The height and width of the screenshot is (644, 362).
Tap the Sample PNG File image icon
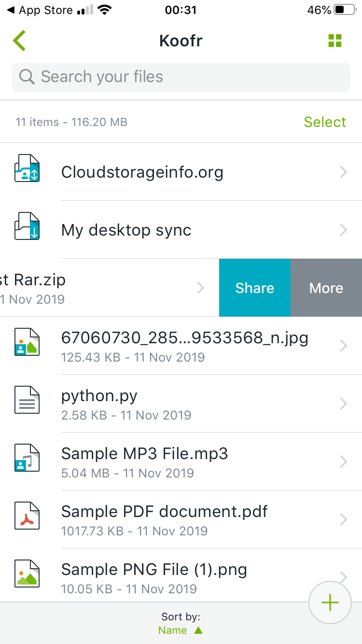27,574
